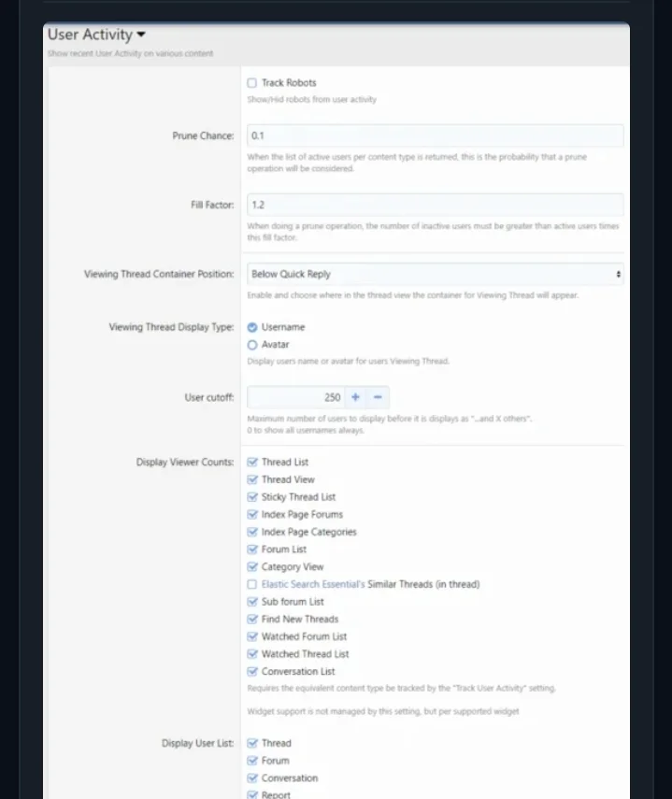The width and height of the screenshot is (672, 799).
Task: Uncheck Find New Threads option
Action: [x=252, y=620]
